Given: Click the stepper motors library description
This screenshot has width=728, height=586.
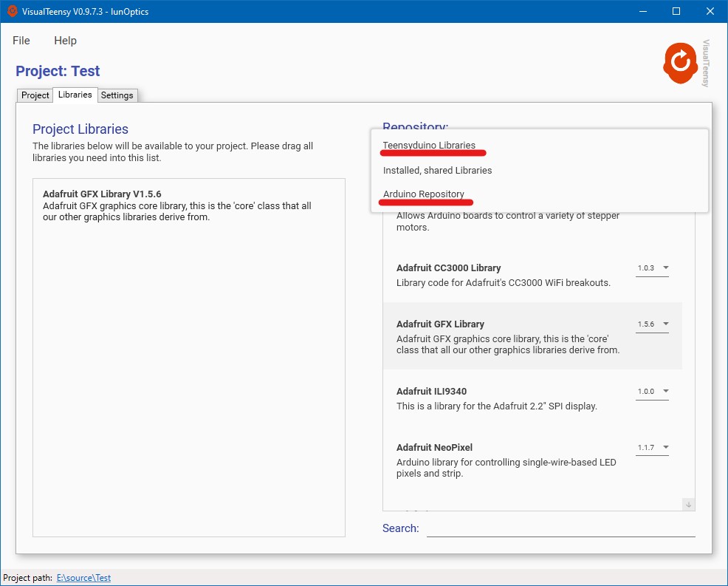Looking at the screenshot, I should 507,221.
